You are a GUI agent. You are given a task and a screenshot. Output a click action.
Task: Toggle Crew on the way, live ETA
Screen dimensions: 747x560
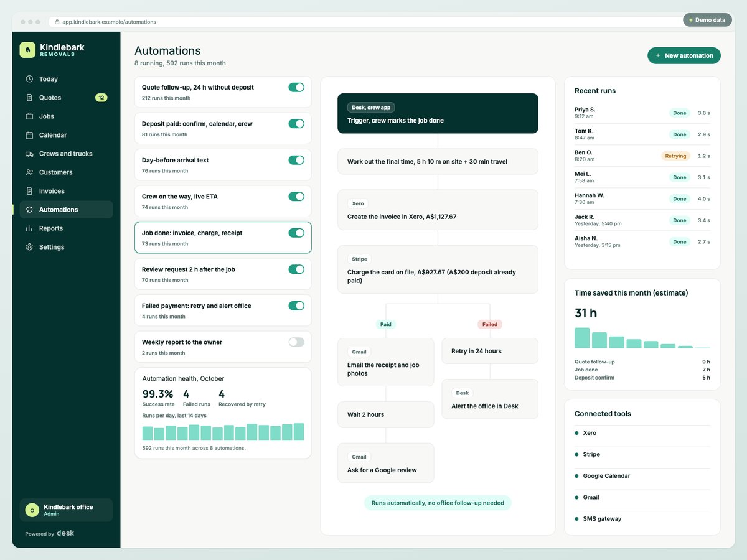click(296, 197)
